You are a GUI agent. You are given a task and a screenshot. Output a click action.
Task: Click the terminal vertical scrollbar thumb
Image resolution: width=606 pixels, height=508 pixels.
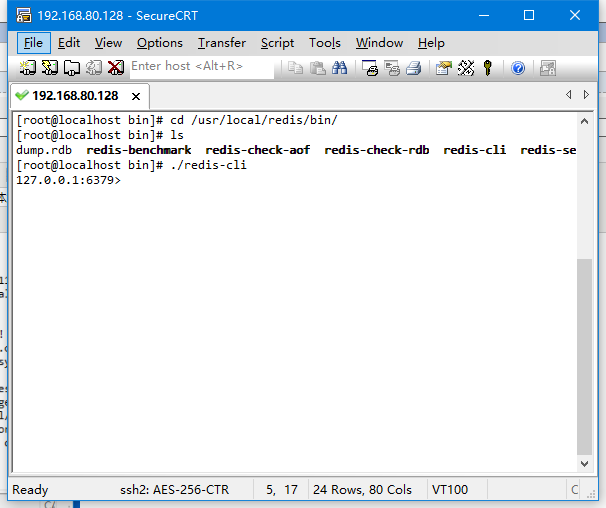tap(584, 357)
